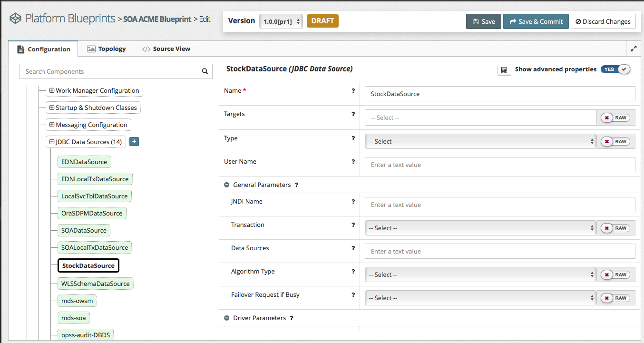
Task: Click the Discard Changes button
Action: pos(603,21)
